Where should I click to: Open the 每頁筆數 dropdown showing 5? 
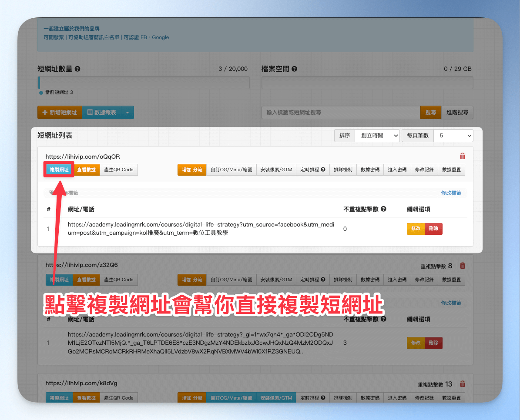pyautogui.click(x=453, y=136)
